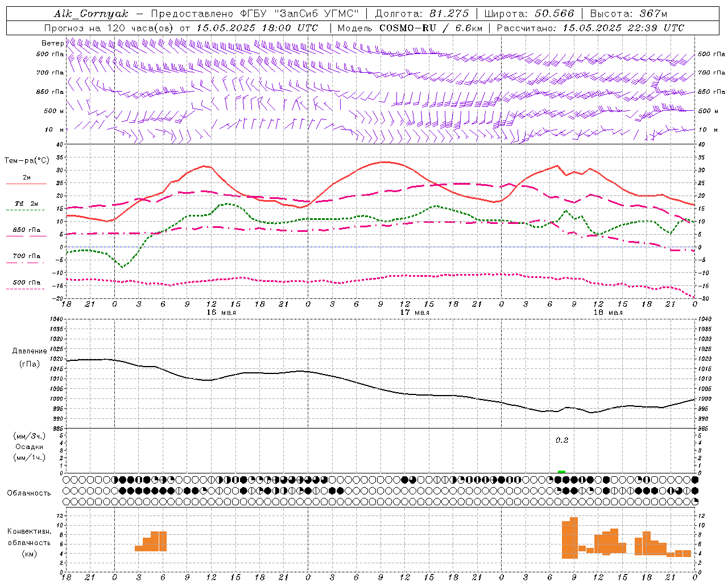
Task: Click the station name Alk_Gornyak in header
Action: (x=92, y=14)
